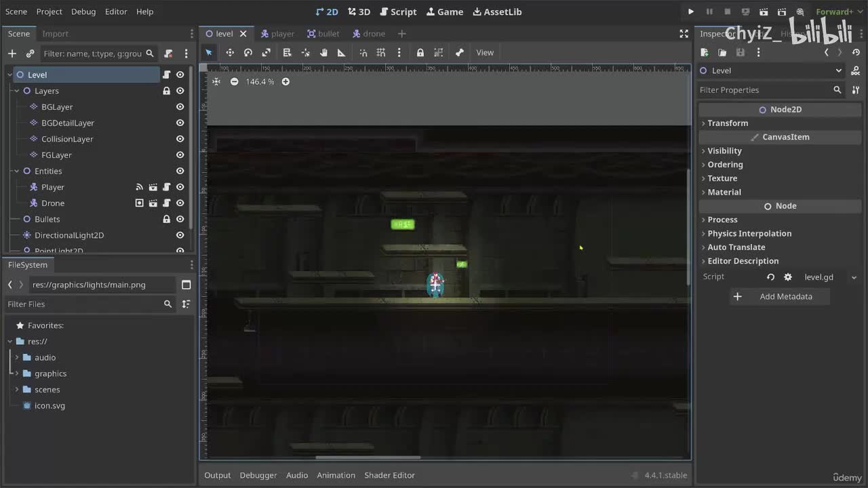
Task: Select icon.svg in the FileSystem
Action: 50,406
